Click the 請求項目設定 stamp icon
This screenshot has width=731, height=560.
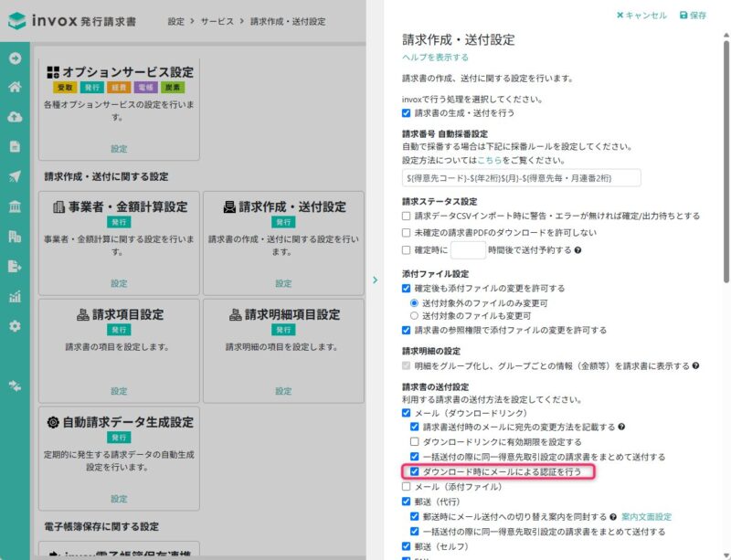tap(82, 315)
